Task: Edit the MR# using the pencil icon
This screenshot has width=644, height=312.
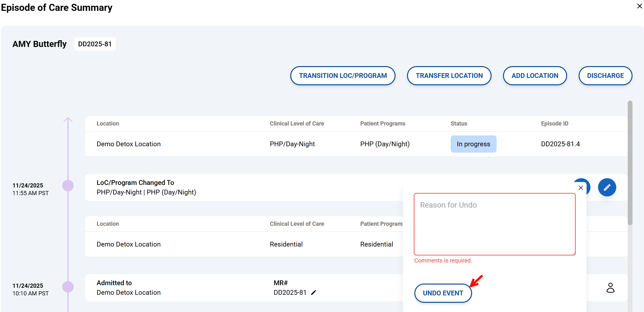Action: pyautogui.click(x=314, y=293)
